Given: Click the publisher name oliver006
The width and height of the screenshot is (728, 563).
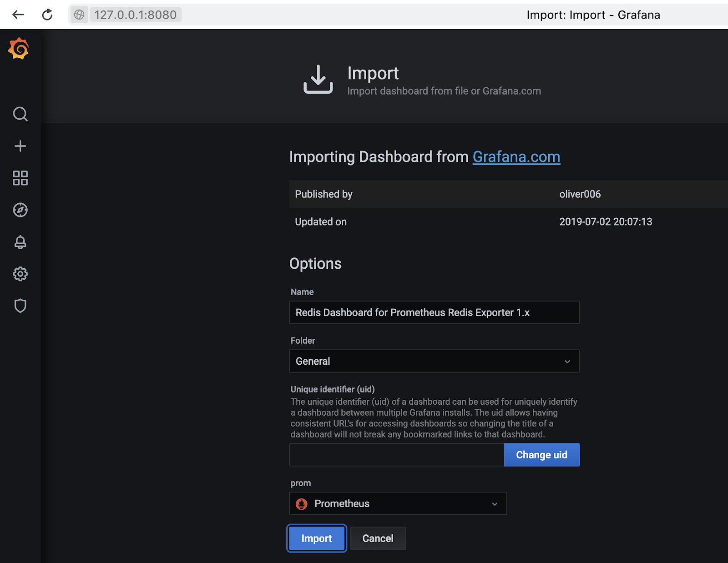Looking at the screenshot, I should tap(580, 194).
